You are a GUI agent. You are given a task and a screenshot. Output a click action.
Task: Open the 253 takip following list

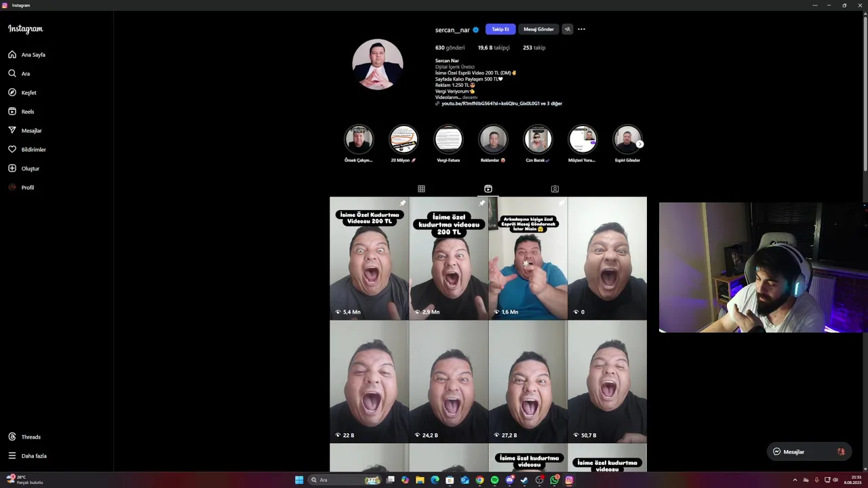[x=534, y=47]
